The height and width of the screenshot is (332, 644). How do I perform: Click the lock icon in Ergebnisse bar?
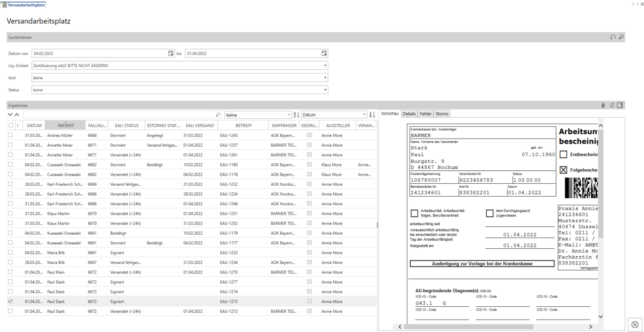tap(603, 105)
